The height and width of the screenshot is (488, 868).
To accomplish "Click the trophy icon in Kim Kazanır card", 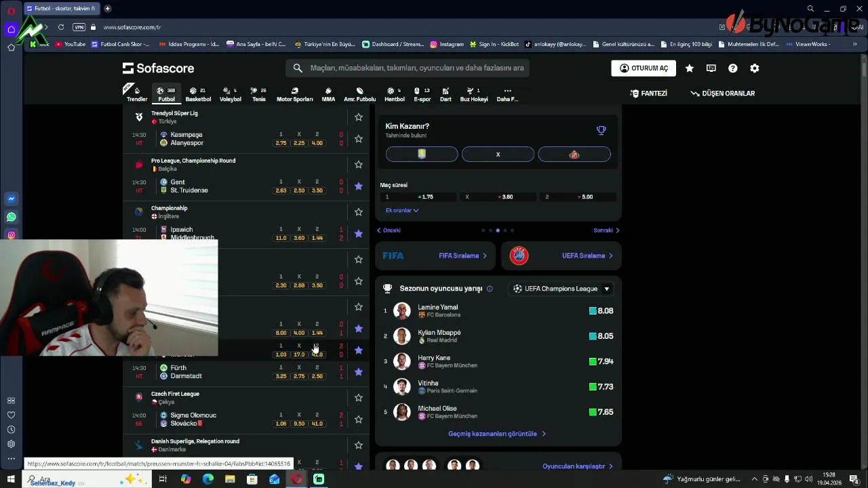I will [x=601, y=130].
